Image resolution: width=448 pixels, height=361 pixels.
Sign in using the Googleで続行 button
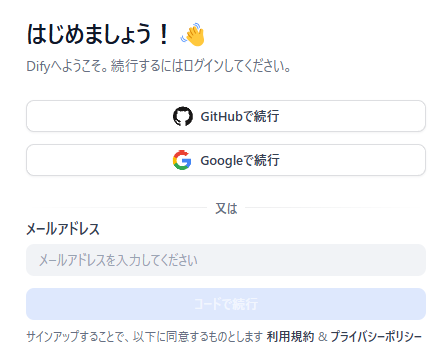226,160
